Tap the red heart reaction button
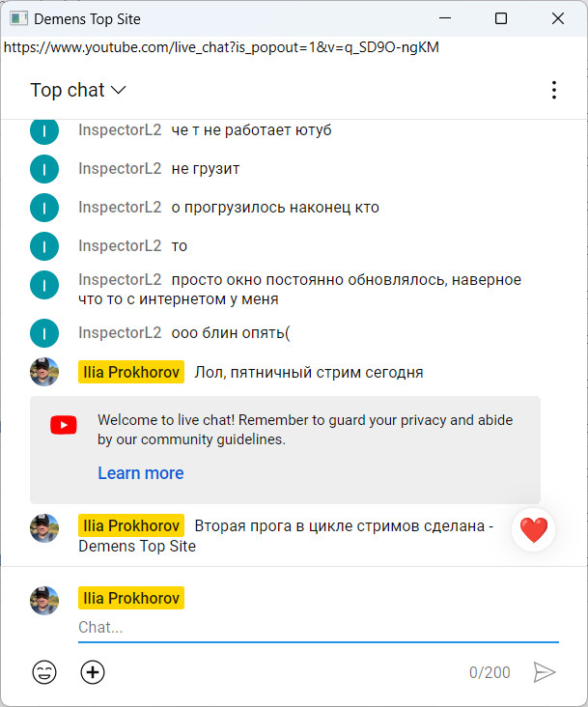The image size is (588, 707). (x=534, y=530)
